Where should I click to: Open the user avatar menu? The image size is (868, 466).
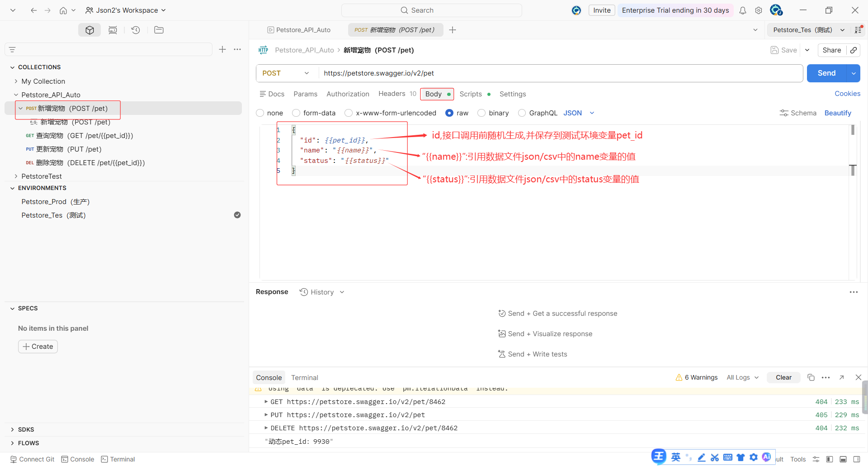(x=776, y=10)
